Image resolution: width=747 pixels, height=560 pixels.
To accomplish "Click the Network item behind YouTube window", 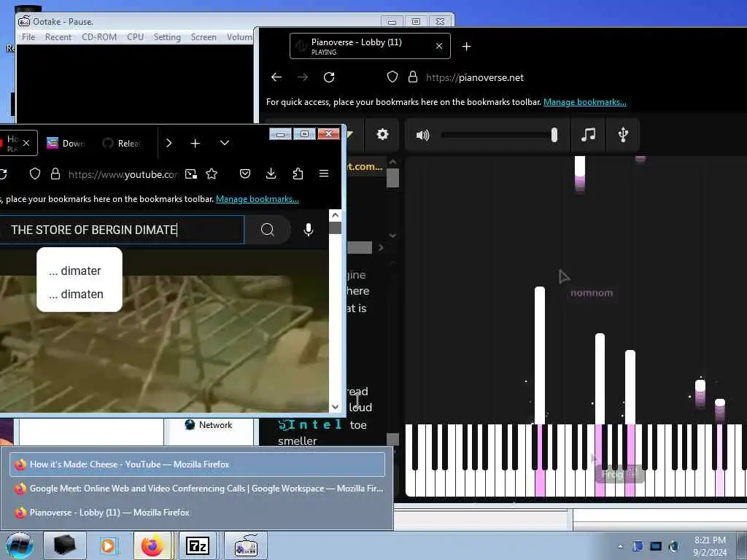I will pos(209,425).
